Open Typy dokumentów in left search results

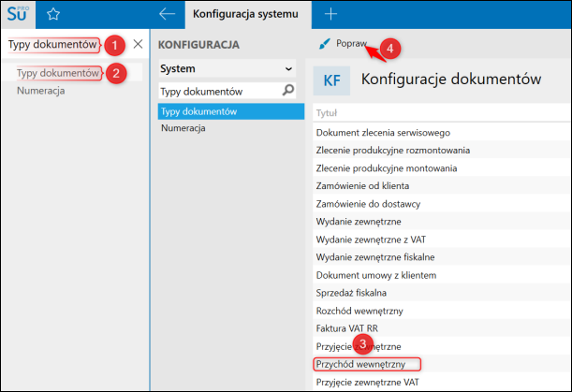[58, 73]
